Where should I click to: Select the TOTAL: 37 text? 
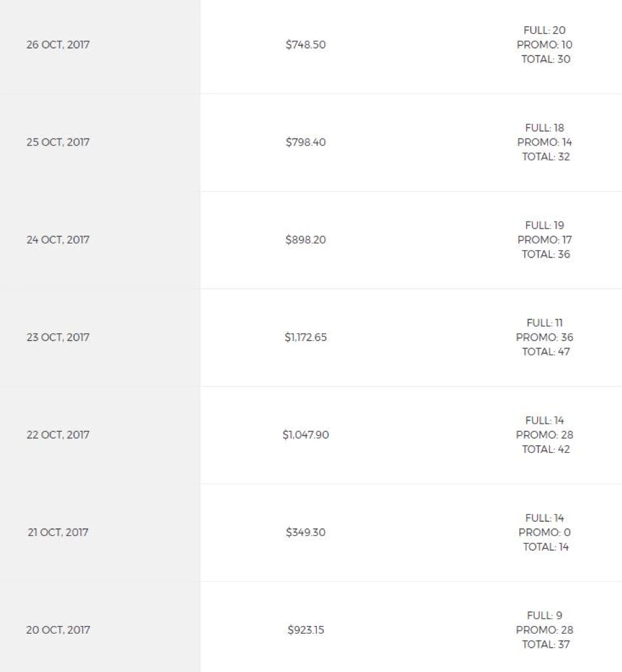point(546,645)
